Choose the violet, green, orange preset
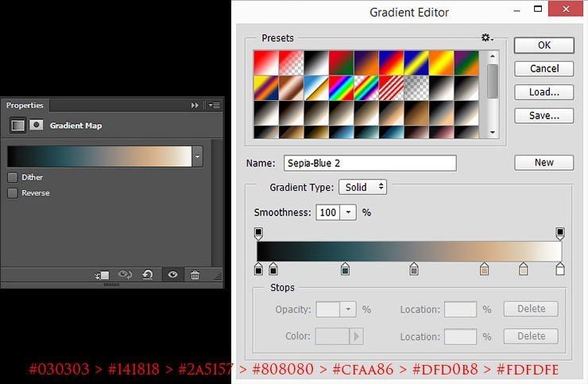Image resolution: width=588 pixels, height=384 pixels. click(x=466, y=63)
